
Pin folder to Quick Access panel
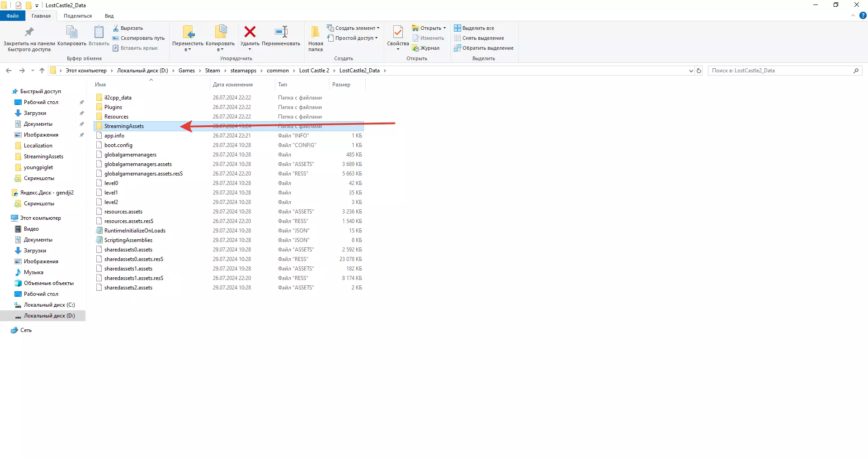pyautogui.click(x=29, y=39)
